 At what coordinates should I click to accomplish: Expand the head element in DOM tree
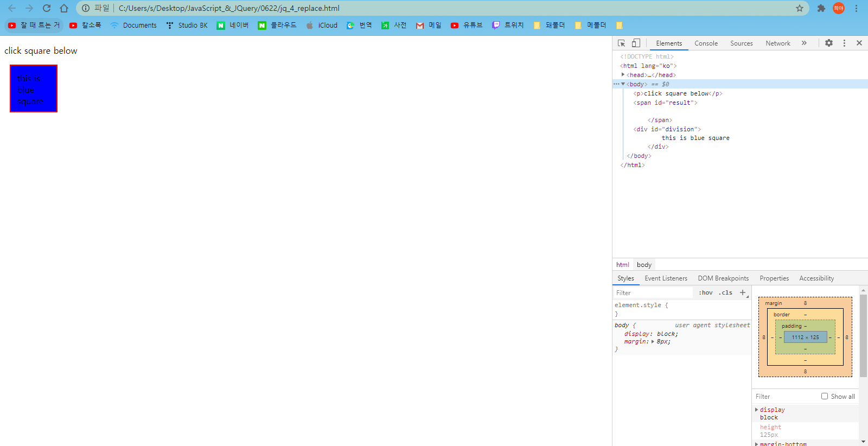point(623,75)
